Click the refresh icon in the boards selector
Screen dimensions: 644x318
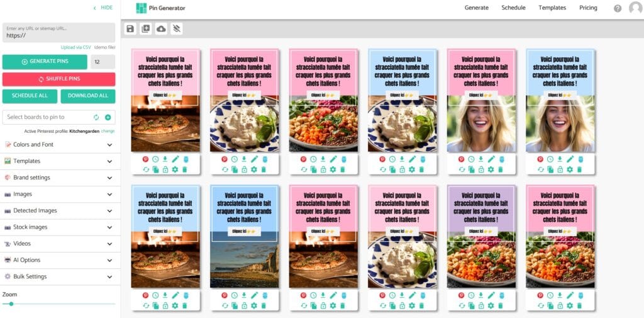tap(96, 117)
